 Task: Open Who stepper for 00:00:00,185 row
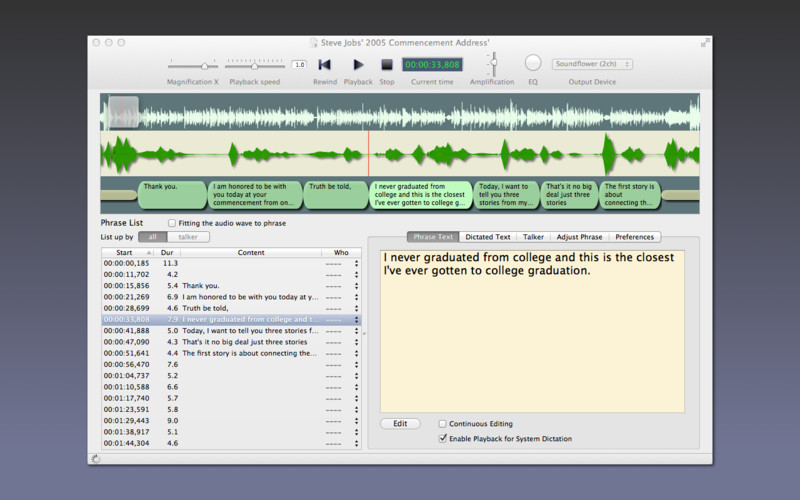click(356, 263)
